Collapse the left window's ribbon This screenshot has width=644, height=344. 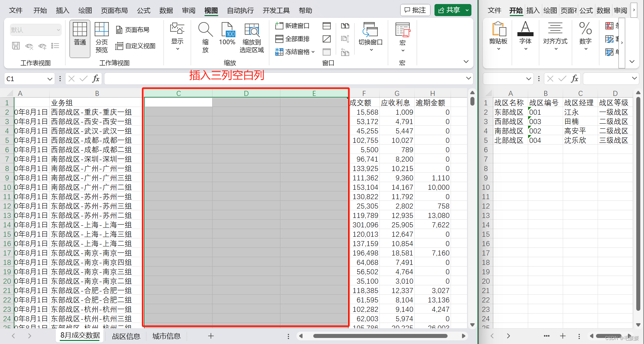tap(466, 62)
